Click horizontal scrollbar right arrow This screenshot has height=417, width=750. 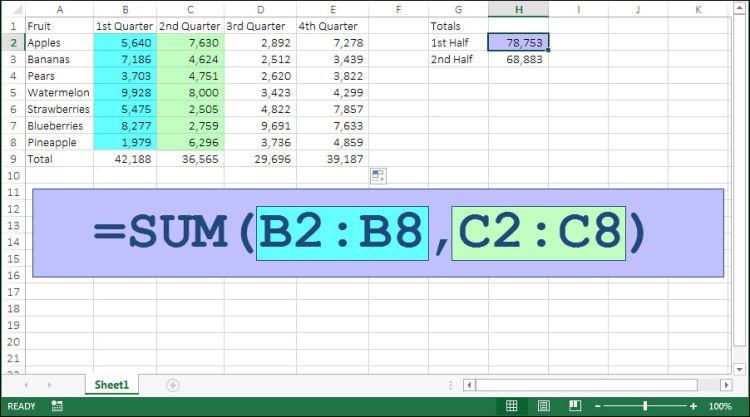pyautogui.click(x=726, y=385)
